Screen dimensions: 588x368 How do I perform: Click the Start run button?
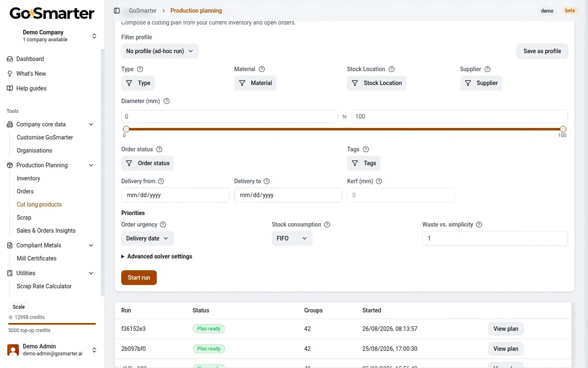pyautogui.click(x=139, y=278)
